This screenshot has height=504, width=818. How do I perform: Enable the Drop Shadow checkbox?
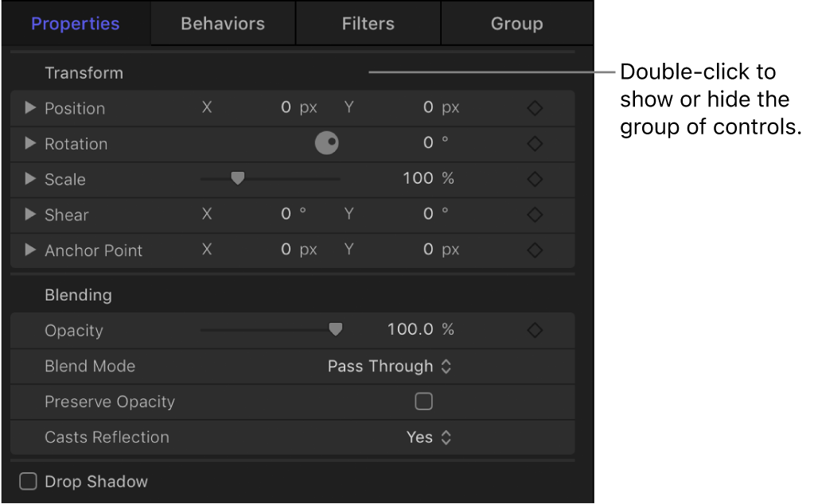[27, 481]
